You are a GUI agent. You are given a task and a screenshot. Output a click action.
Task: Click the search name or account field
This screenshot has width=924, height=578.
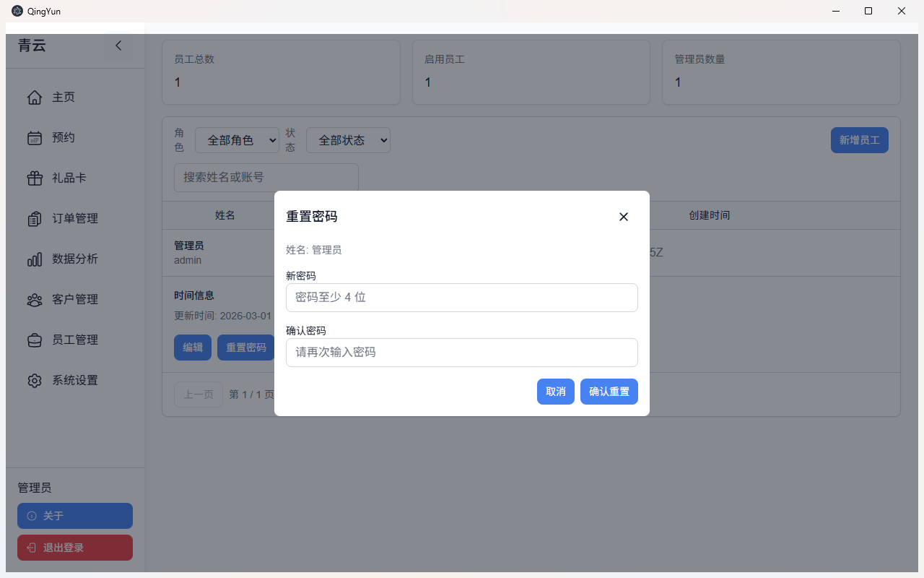(266, 177)
